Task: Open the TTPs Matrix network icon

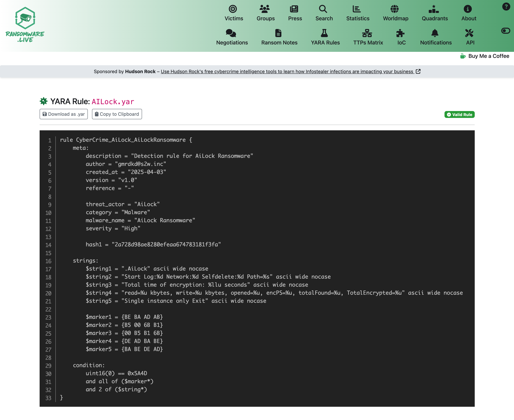Action: click(x=367, y=33)
